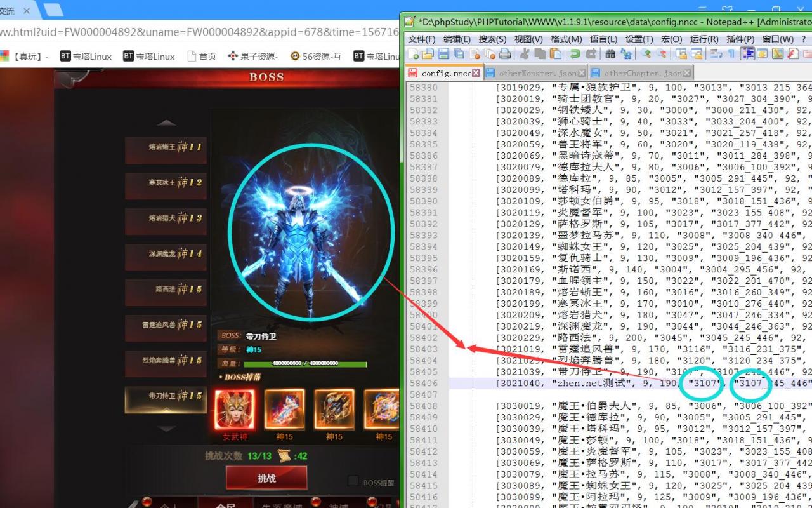Open the 编辑(E) menu

click(x=457, y=39)
